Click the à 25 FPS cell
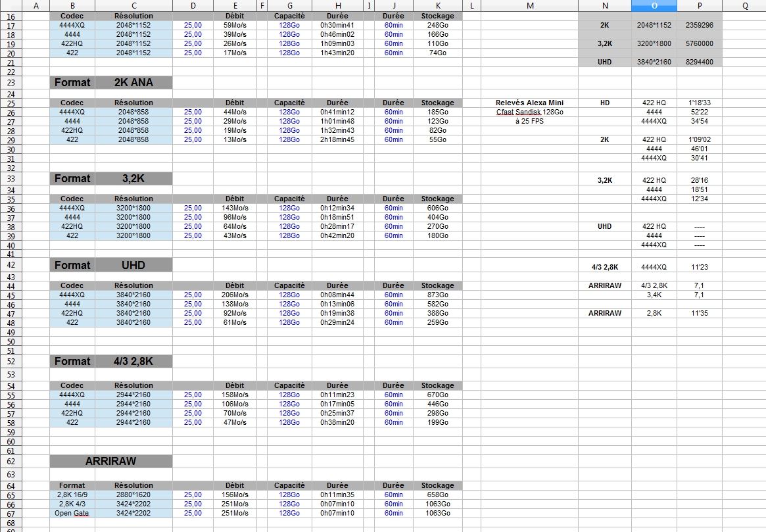This screenshot has height=532, width=766. [529, 121]
